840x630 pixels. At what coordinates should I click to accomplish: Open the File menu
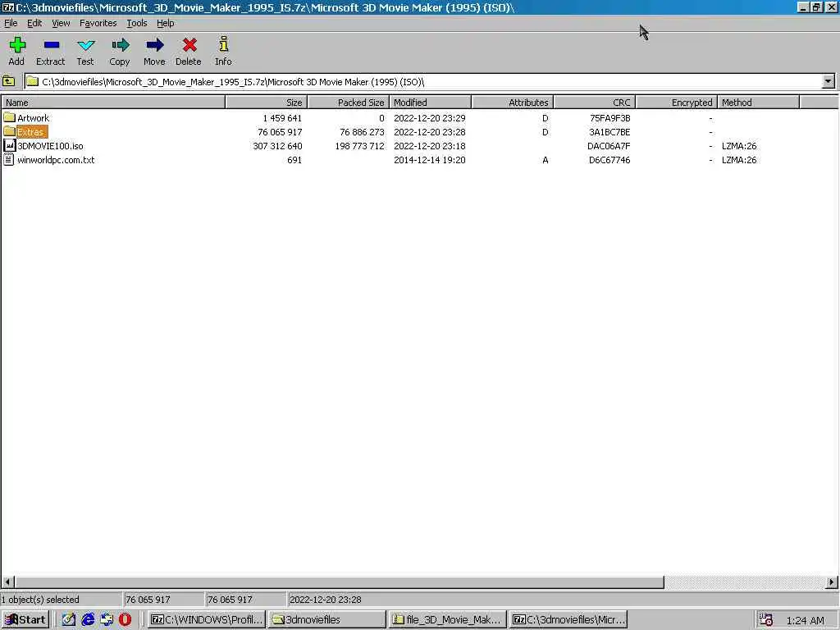click(11, 23)
